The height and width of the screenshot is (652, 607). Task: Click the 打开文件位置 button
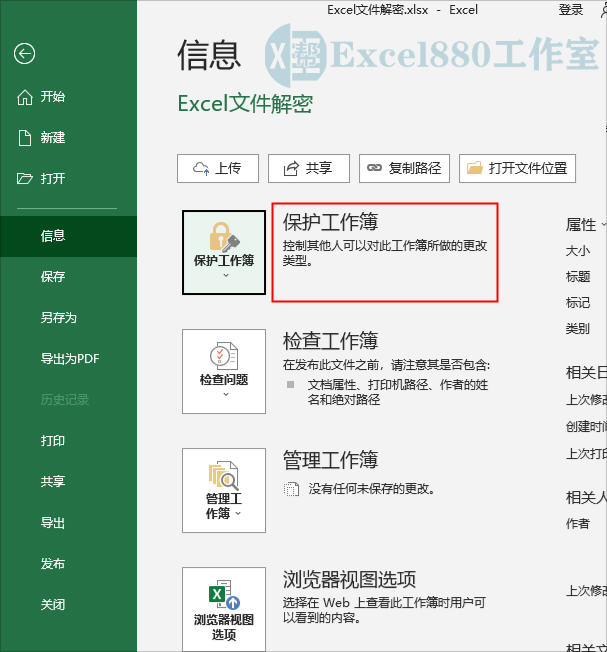[x=517, y=168]
